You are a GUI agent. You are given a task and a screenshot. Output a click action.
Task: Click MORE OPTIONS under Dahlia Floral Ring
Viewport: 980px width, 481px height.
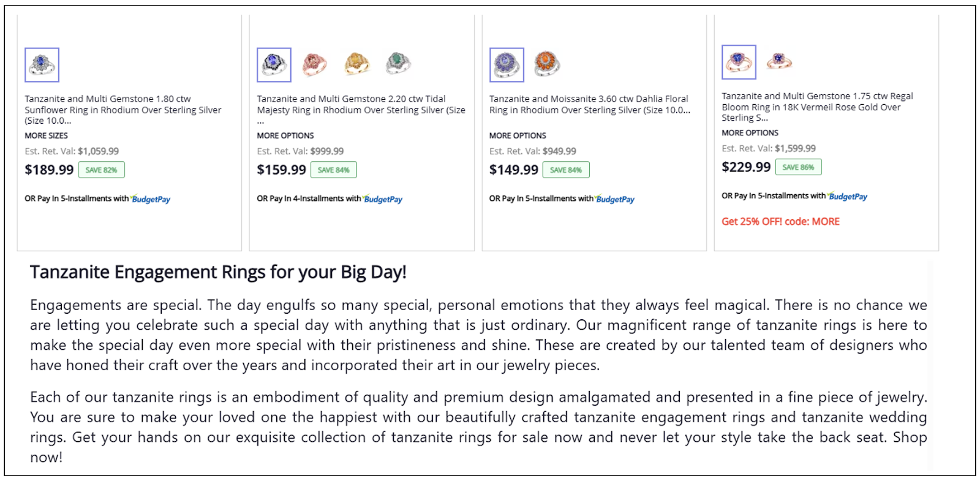click(518, 135)
